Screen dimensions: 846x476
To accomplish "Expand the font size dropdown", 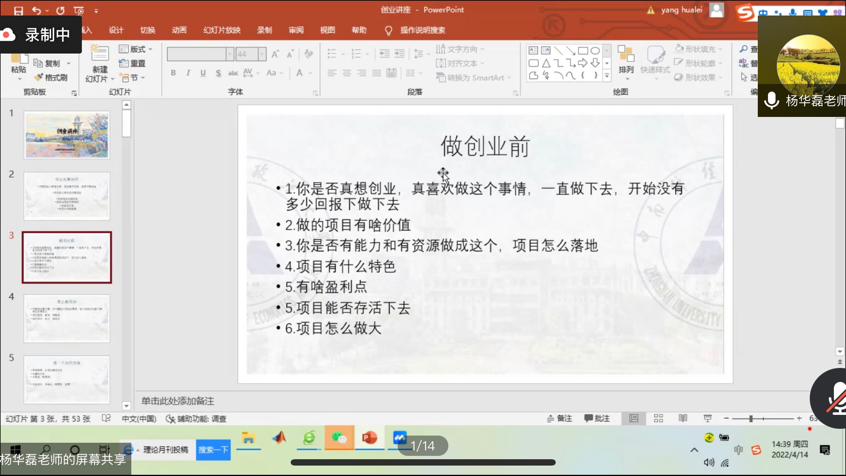I will coord(262,55).
